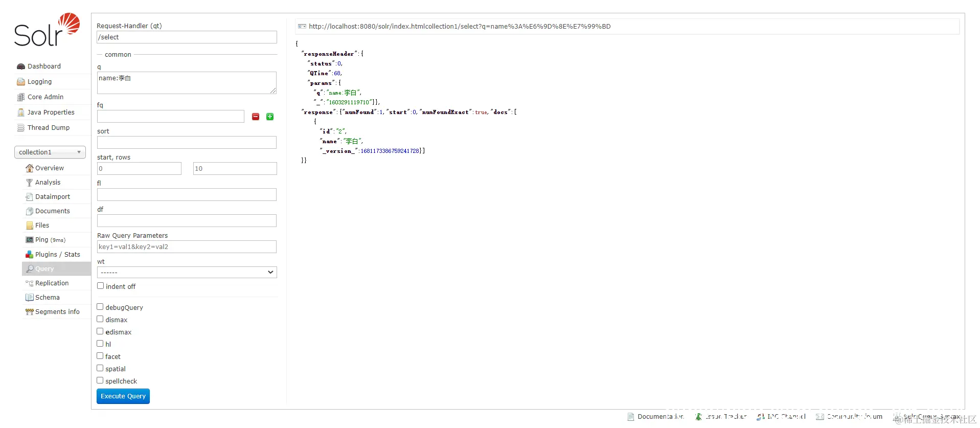Open the Dashboard menu item

pos(44,66)
